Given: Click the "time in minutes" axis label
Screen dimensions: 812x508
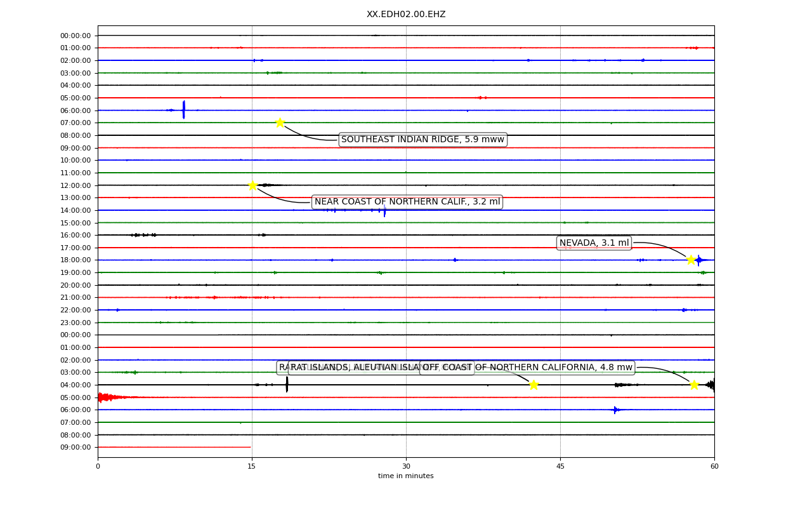Looking at the screenshot, I should point(406,476).
